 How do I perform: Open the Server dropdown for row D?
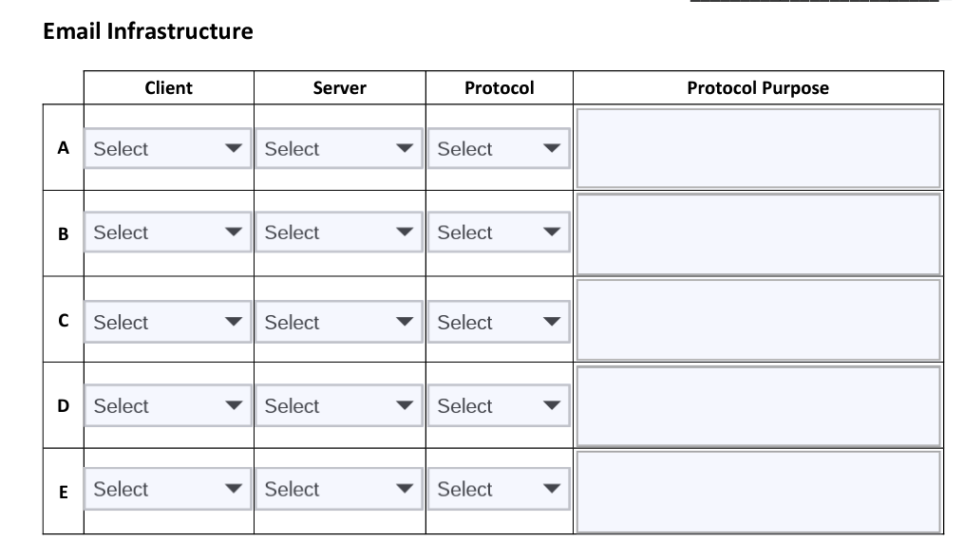click(338, 405)
